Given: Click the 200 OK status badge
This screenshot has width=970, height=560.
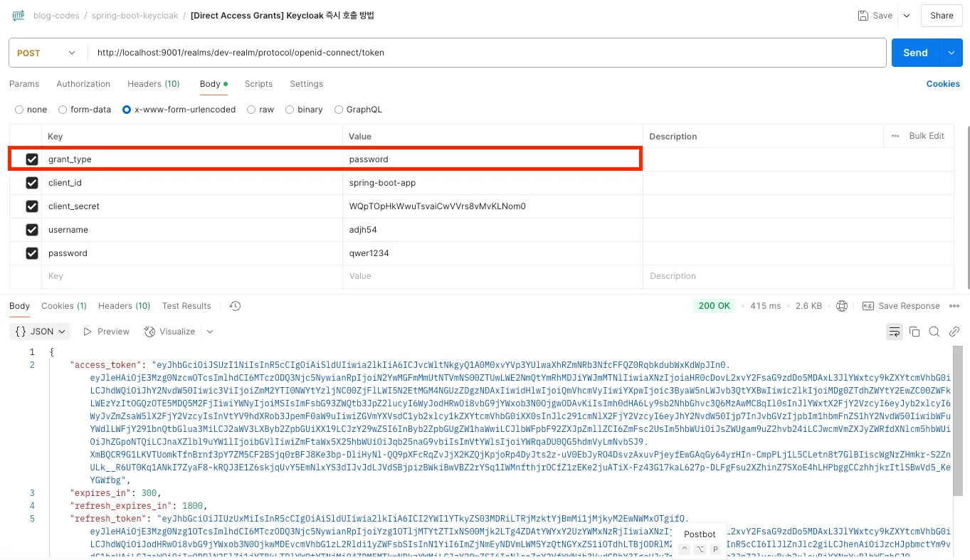Looking at the screenshot, I should click(715, 306).
